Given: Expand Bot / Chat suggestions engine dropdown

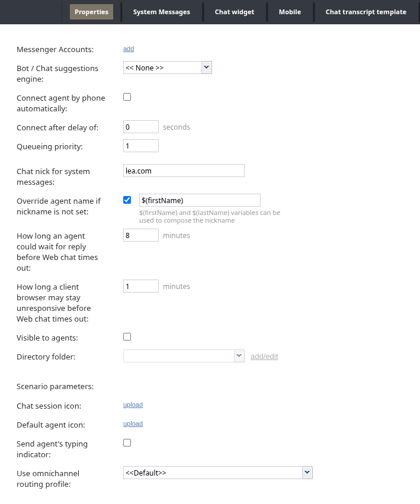Looking at the screenshot, I should 168,68.
